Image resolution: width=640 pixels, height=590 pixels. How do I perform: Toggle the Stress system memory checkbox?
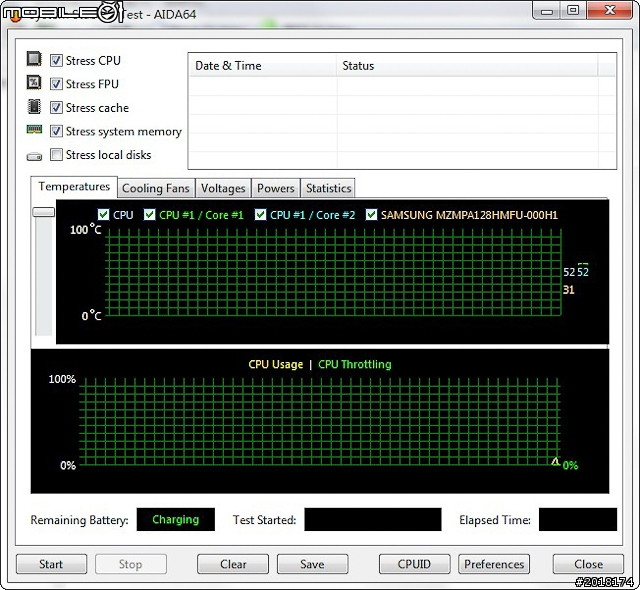(56, 131)
